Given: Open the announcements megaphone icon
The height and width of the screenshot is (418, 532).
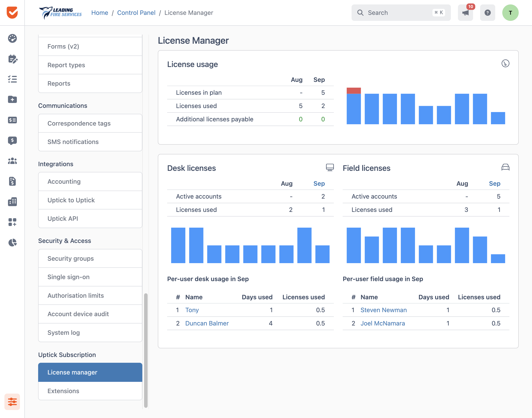Looking at the screenshot, I should [x=465, y=12].
